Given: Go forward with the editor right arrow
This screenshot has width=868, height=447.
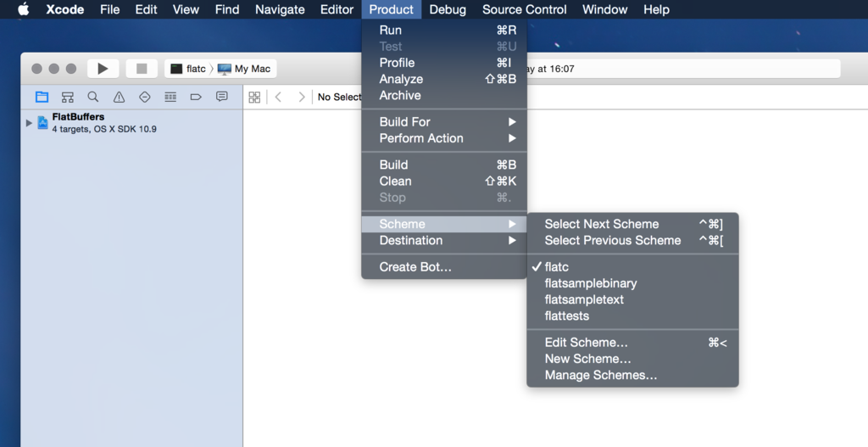Looking at the screenshot, I should tap(302, 97).
